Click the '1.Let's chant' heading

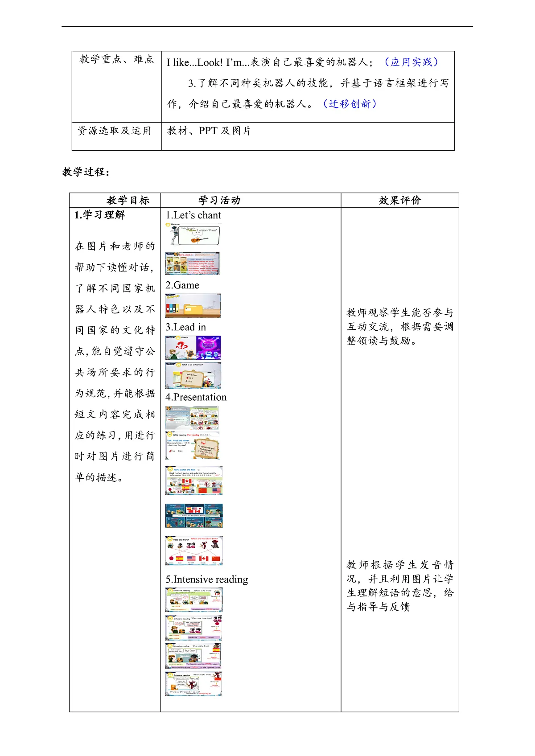coord(193,215)
